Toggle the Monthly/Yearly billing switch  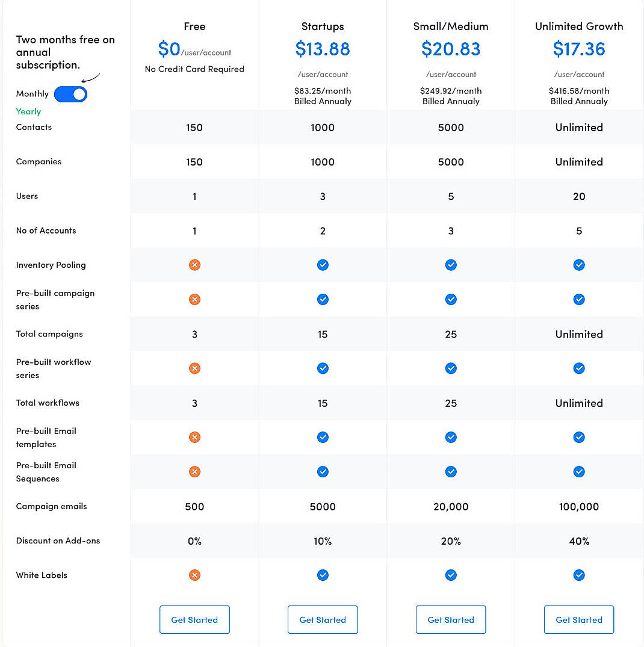pos(70,94)
